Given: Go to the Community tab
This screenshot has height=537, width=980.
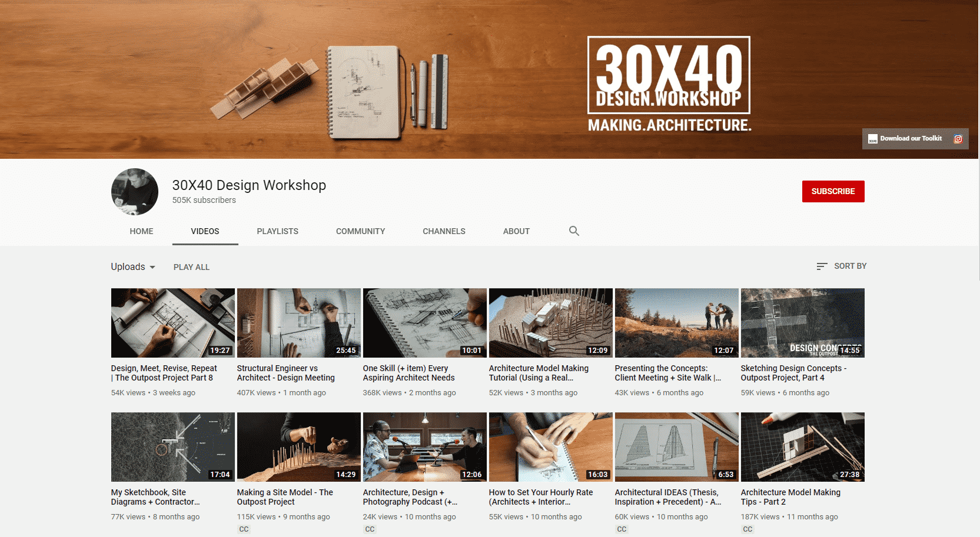Looking at the screenshot, I should coord(360,231).
